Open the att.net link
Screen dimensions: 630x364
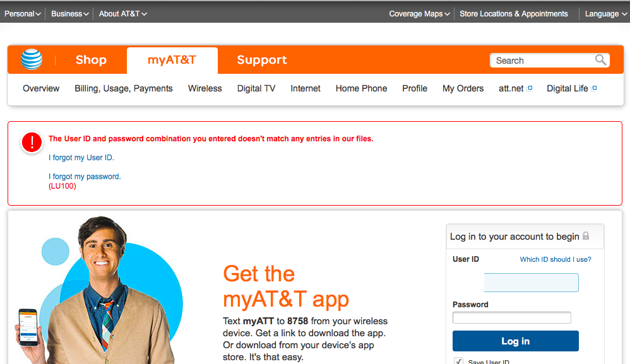coord(511,88)
